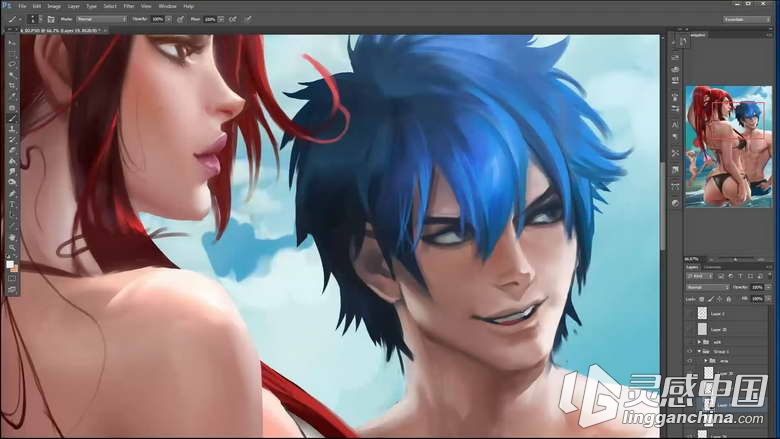Select the History Brush tool
780x439 pixels.
12,140
